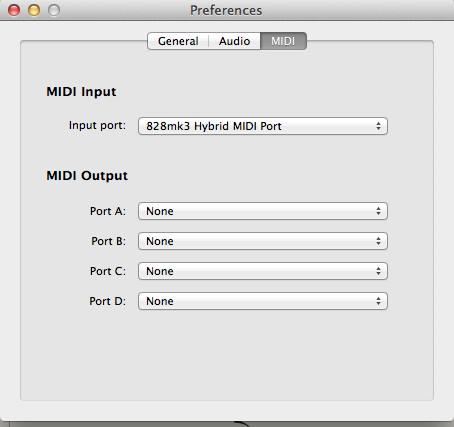Switch to the General tab
The width and height of the screenshot is (454, 427).
click(x=178, y=41)
